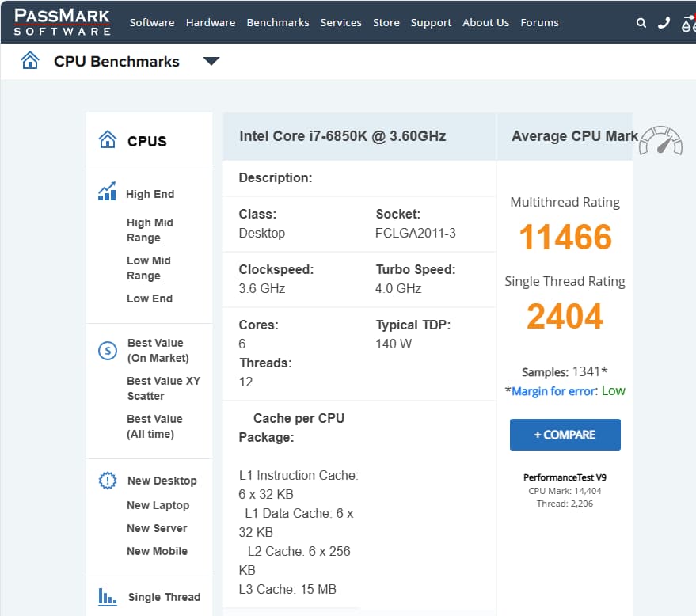The height and width of the screenshot is (616, 696).
Task: Click the dollar coin icon by Best Value
Action: pyautogui.click(x=108, y=351)
